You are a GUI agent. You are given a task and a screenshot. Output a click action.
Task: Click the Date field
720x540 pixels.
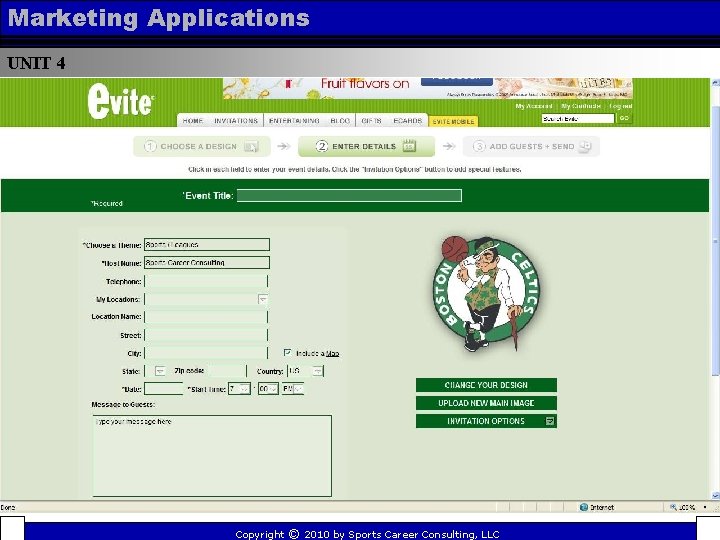[x=164, y=389]
